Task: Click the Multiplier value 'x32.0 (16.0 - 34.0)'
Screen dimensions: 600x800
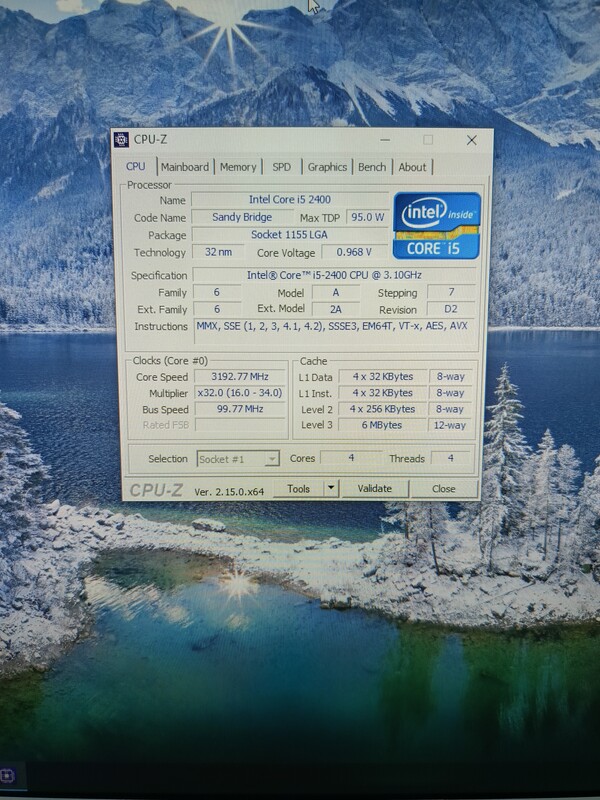Action: click(x=240, y=393)
